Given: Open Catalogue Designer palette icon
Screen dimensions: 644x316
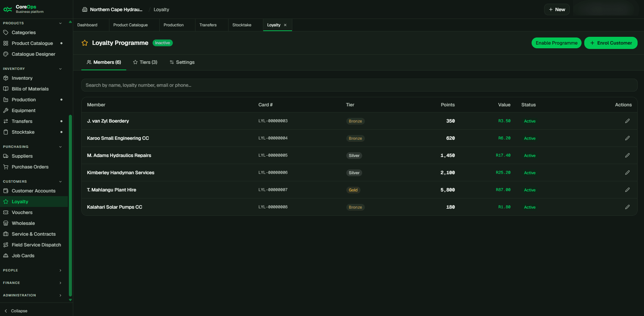Looking at the screenshot, I should click(x=6, y=54).
